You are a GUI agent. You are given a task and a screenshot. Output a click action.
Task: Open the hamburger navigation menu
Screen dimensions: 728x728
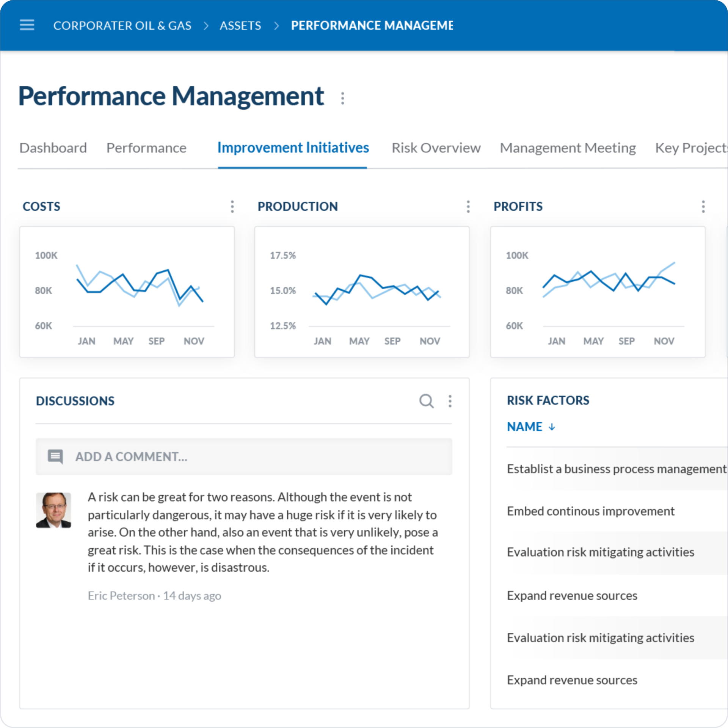[x=27, y=25]
